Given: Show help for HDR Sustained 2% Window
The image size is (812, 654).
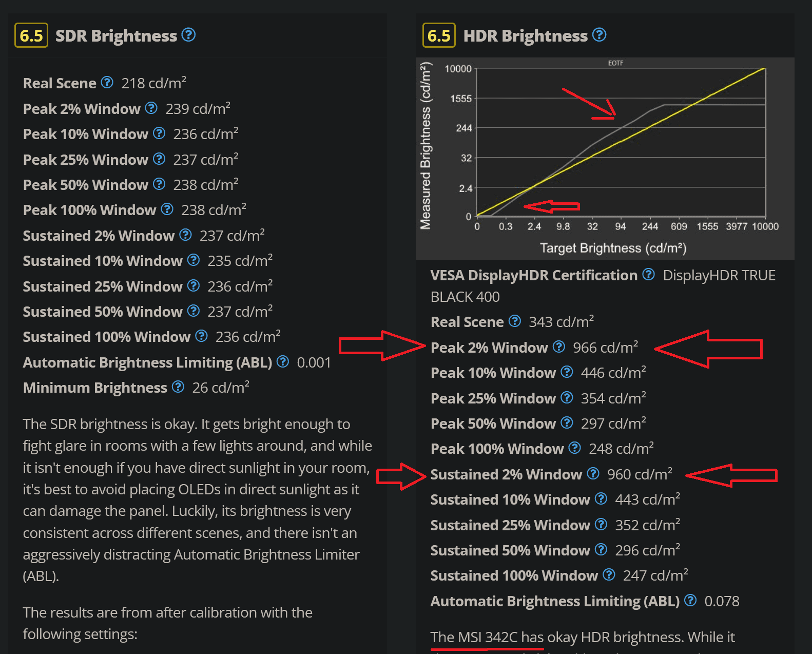Looking at the screenshot, I should tap(593, 473).
